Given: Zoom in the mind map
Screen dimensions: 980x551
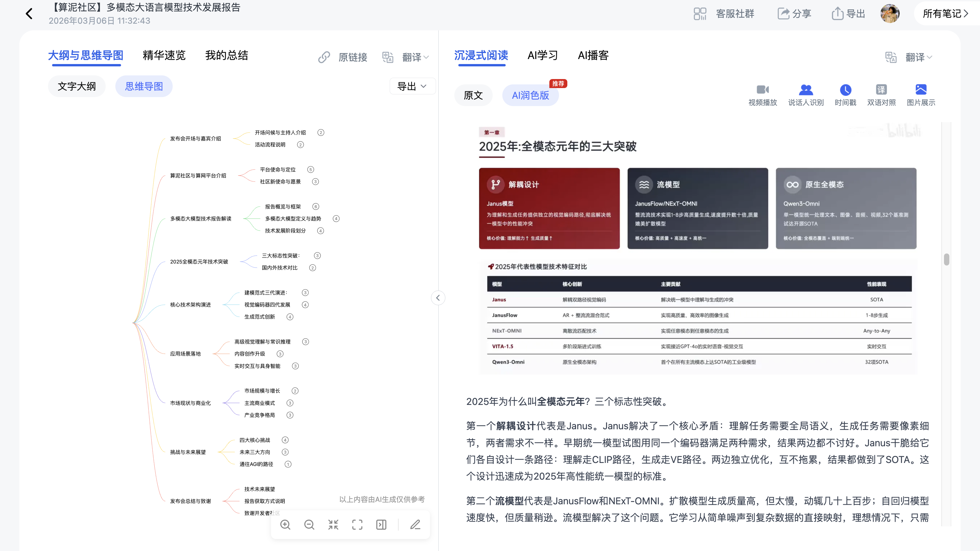Looking at the screenshot, I should pos(285,525).
